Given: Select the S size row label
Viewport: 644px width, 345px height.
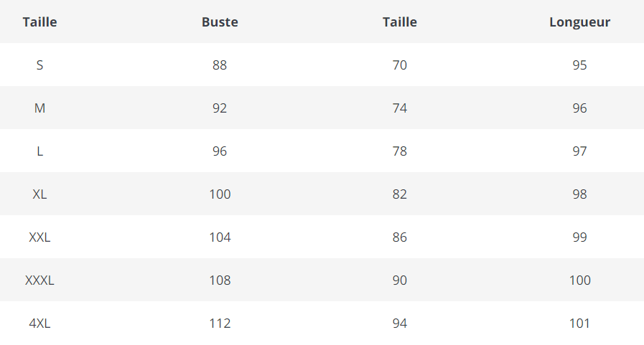Looking at the screenshot, I should (39, 65).
